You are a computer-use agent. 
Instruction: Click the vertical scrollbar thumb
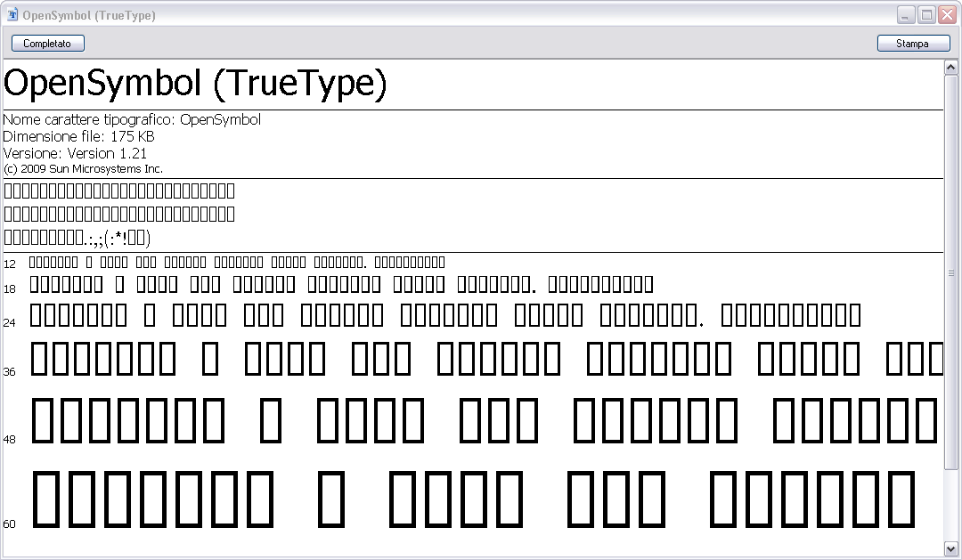pos(951,272)
